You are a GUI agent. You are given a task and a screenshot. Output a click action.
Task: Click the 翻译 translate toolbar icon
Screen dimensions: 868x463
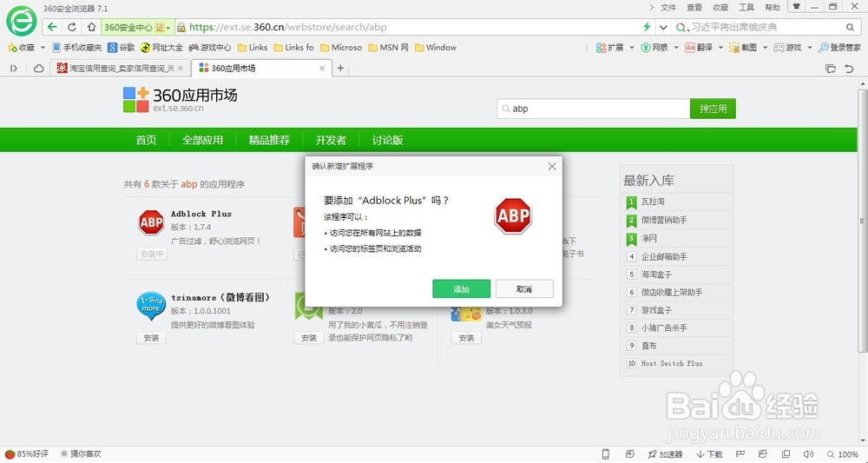(x=699, y=48)
